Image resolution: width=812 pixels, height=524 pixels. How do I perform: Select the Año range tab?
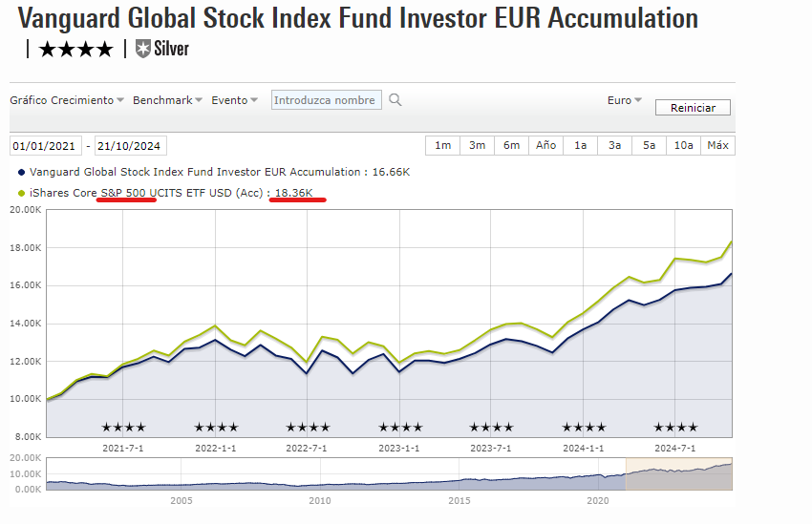(x=545, y=145)
